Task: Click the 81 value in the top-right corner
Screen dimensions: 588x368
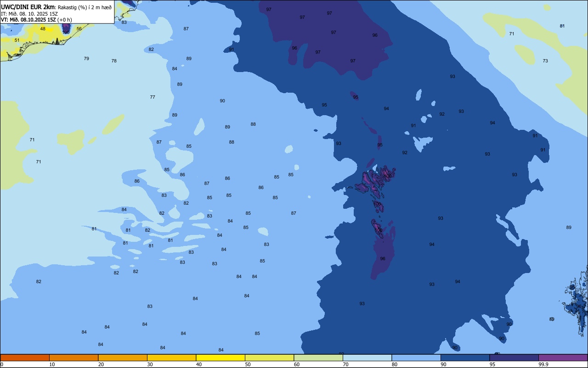Action: 562,26
